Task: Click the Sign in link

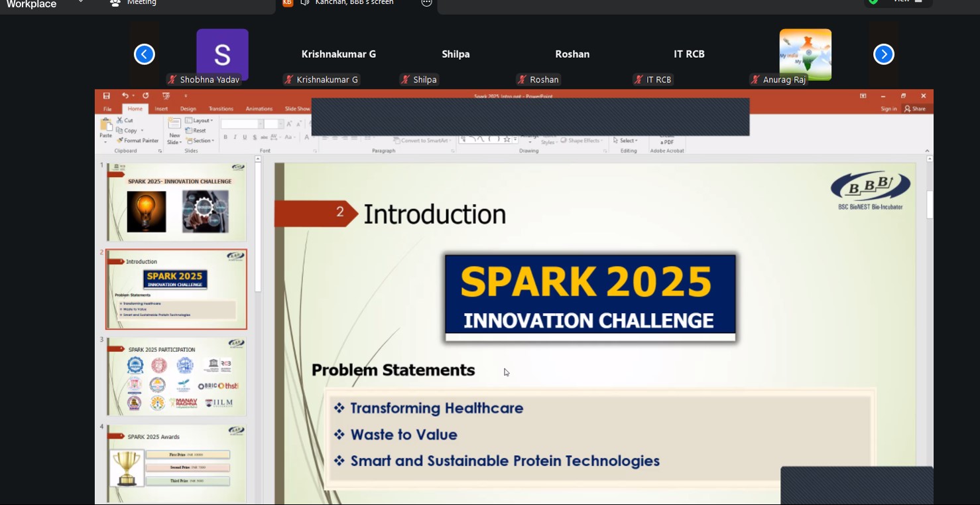Action: coord(888,109)
